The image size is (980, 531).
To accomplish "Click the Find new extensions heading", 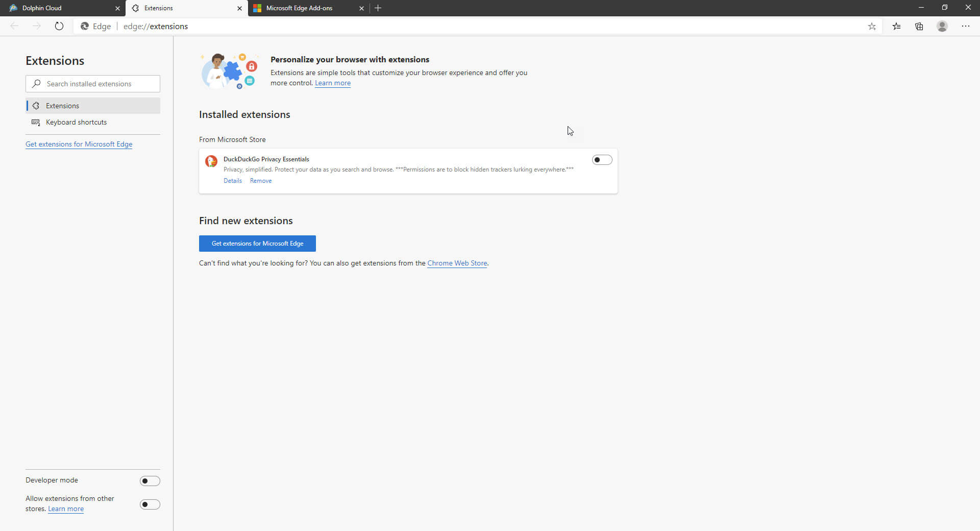I will pos(246,221).
